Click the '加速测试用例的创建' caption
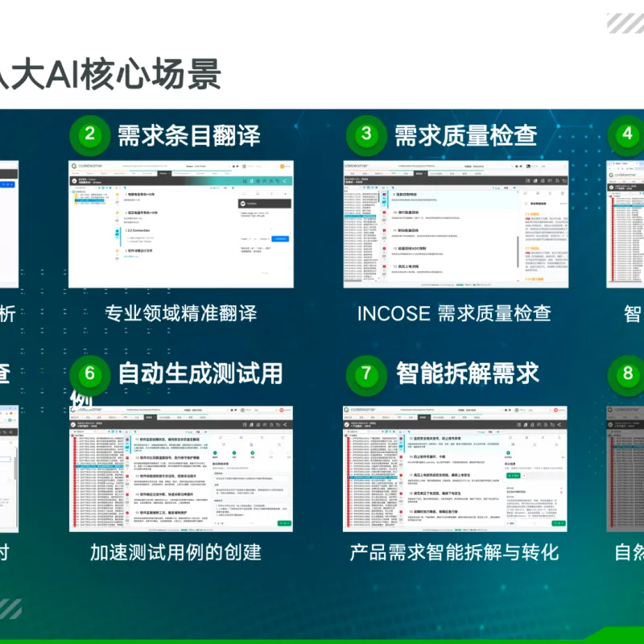This screenshot has width=644, height=644. (x=175, y=552)
